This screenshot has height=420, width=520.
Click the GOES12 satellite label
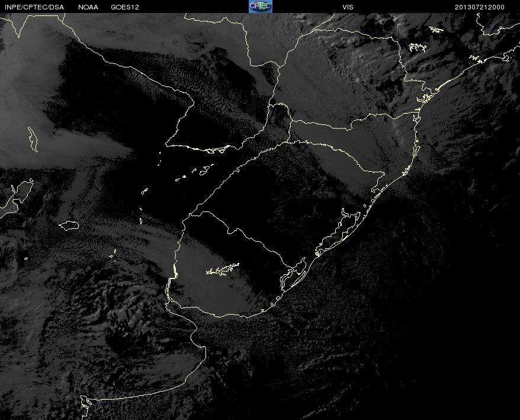pos(125,7)
